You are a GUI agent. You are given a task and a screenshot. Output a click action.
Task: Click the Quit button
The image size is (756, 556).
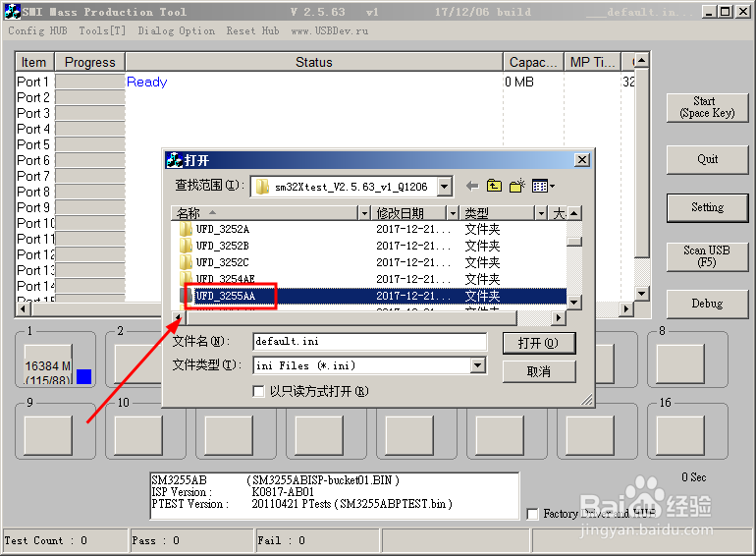point(707,159)
